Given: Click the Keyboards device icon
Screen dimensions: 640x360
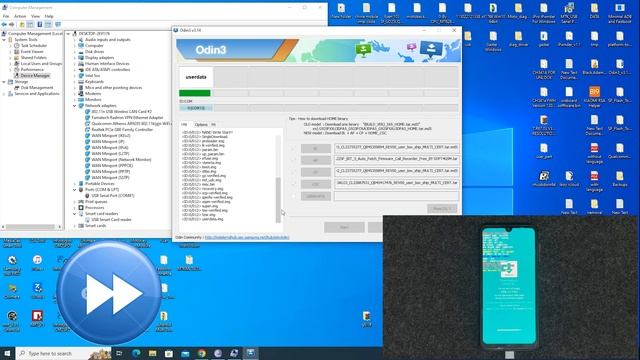Looking at the screenshot, I should [81, 82].
